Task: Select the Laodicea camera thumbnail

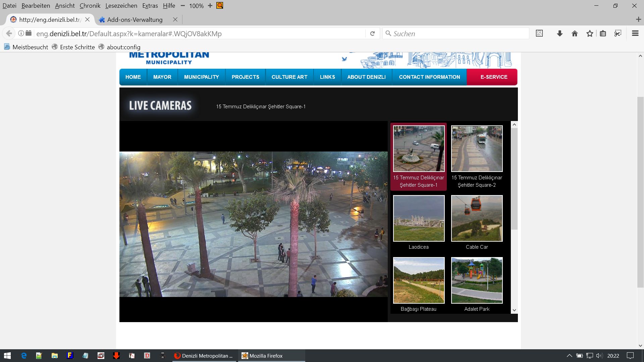Action: 419,219
